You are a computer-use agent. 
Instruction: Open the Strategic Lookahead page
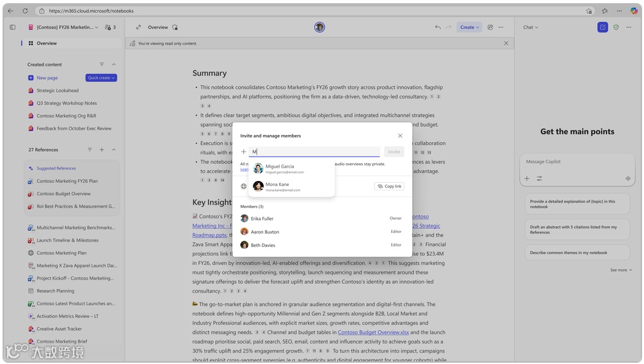click(58, 90)
